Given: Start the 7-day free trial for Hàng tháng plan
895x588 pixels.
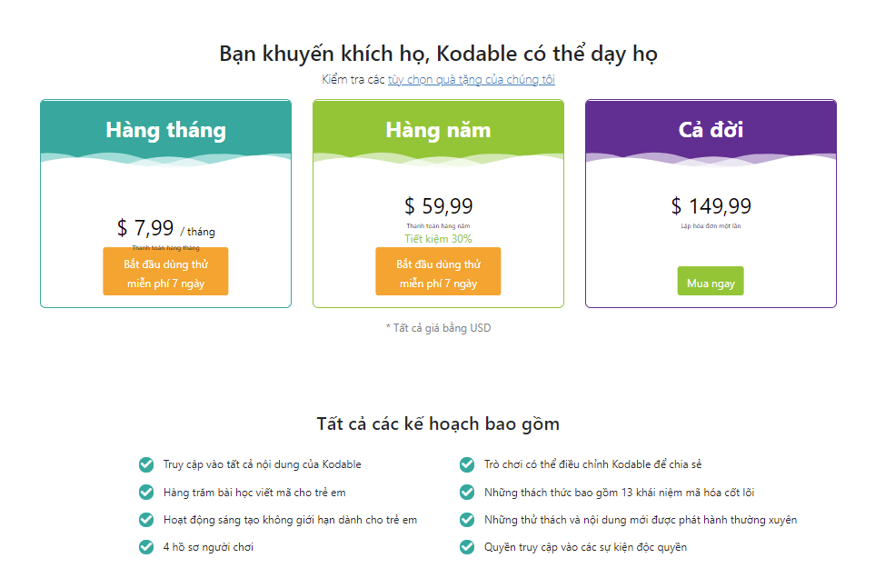Looking at the screenshot, I should click(165, 271).
